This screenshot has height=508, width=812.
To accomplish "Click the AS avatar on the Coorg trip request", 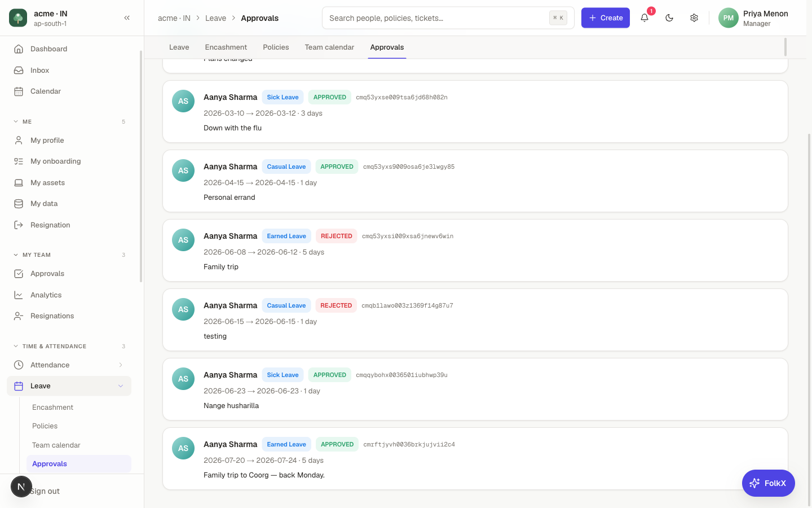I will 183,448.
